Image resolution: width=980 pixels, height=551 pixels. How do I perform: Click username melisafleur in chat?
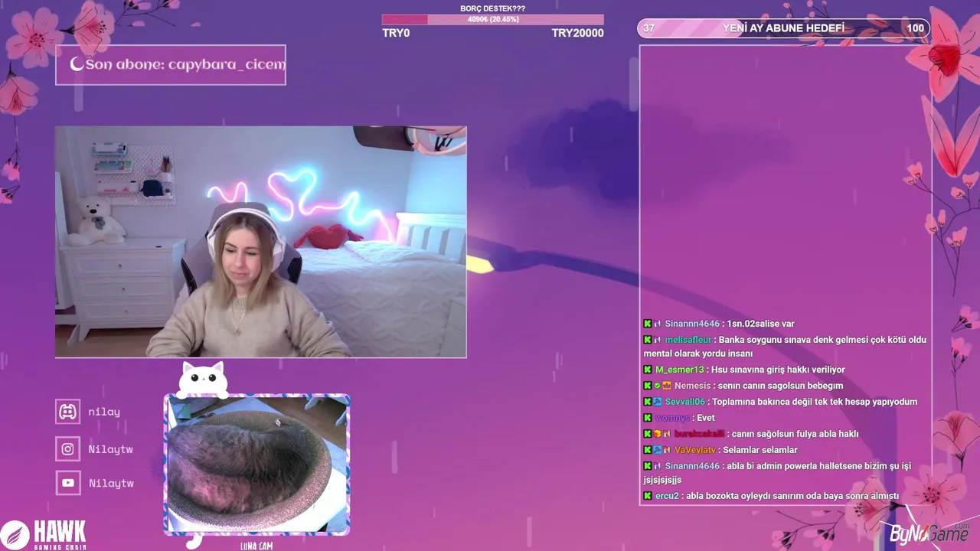click(688, 340)
